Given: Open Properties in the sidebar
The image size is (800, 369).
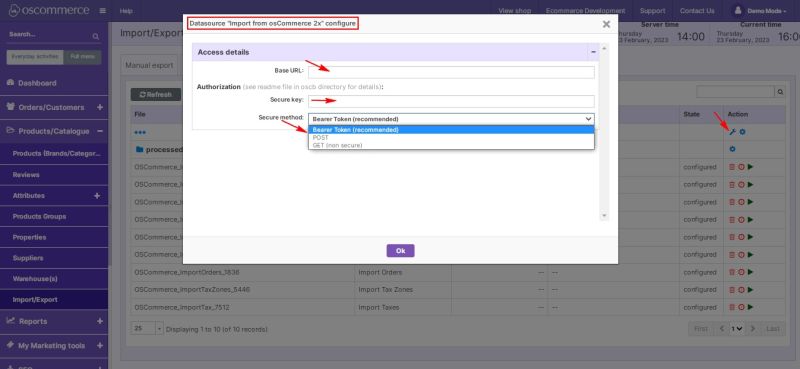Looking at the screenshot, I should pos(29,237).
